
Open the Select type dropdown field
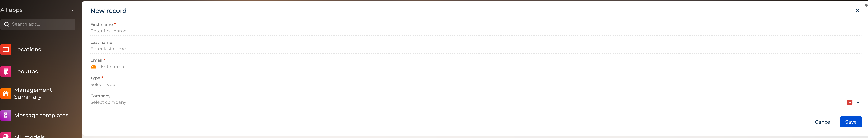click(472, 84)
